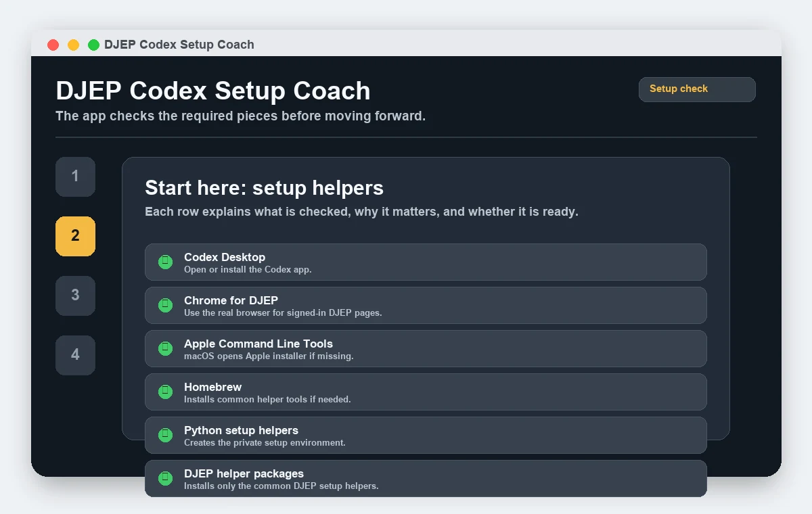The width and height of the screenshot is (812, 514).
Task: Click the green status icon for Codex Desktop
Action: tap(165, 262)
